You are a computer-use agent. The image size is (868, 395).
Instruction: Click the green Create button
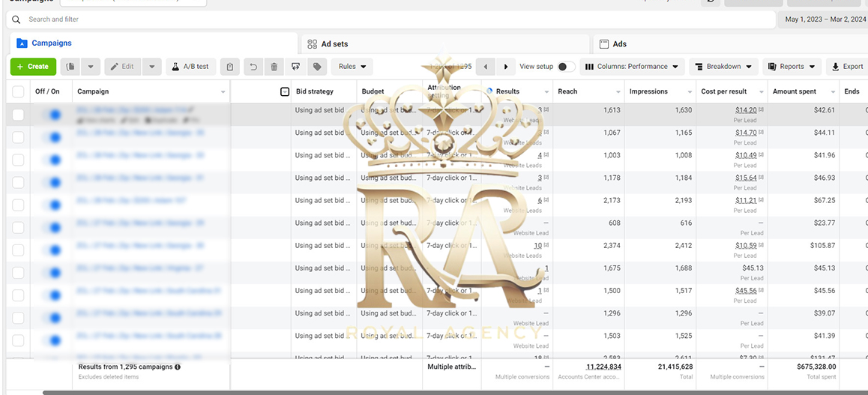point(33,67)
